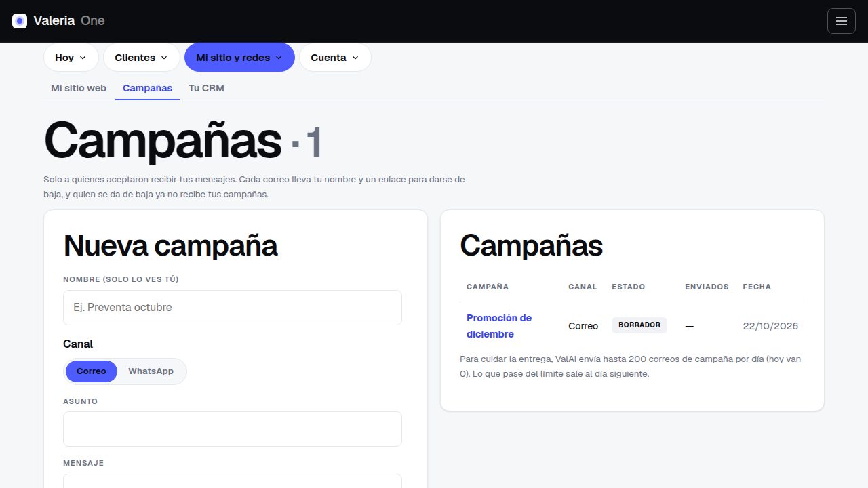Select the Campañas tab

[x=147, y=88]
